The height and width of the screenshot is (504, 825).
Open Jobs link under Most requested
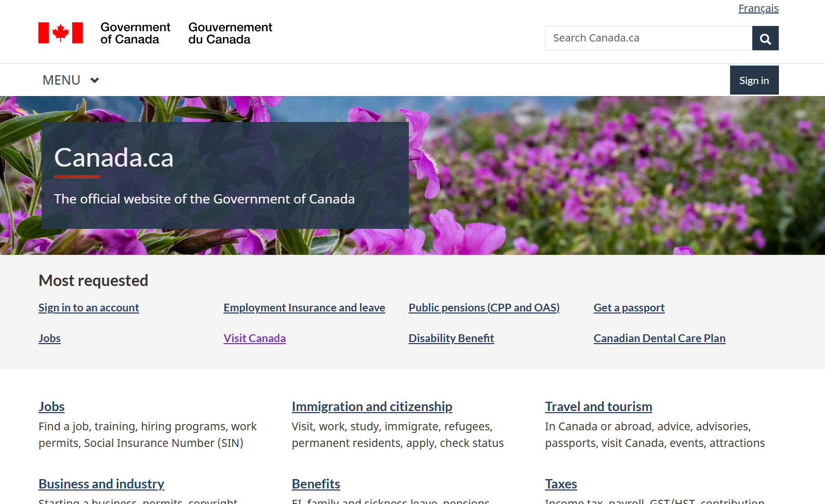(49, 338)
